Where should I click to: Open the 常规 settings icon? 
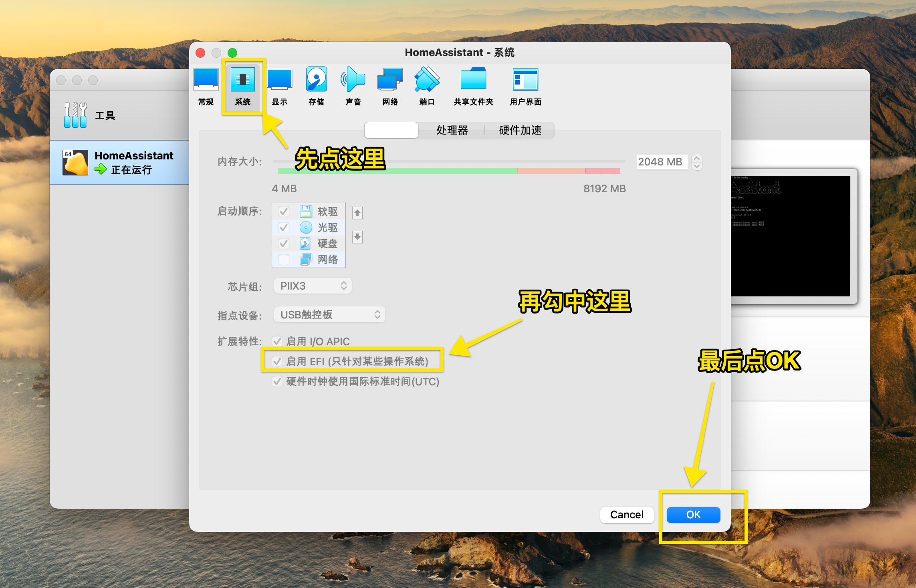click(x=206, y=86)
